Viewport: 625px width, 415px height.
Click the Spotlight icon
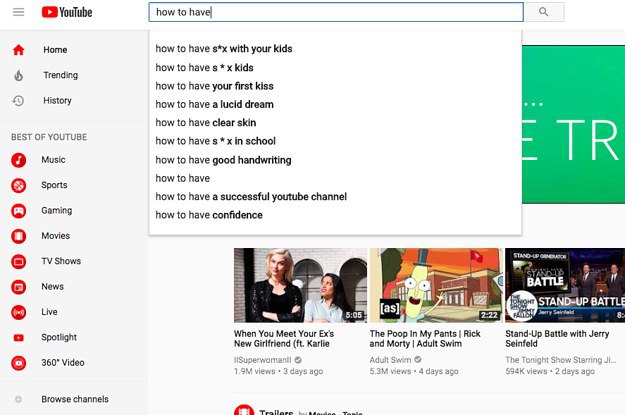coord(18,338)
